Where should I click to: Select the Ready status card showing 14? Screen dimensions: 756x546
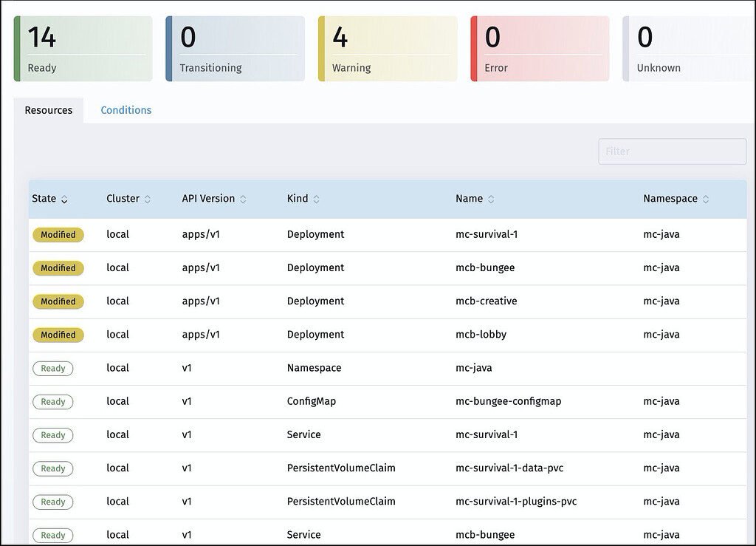[x=83, y=48]
